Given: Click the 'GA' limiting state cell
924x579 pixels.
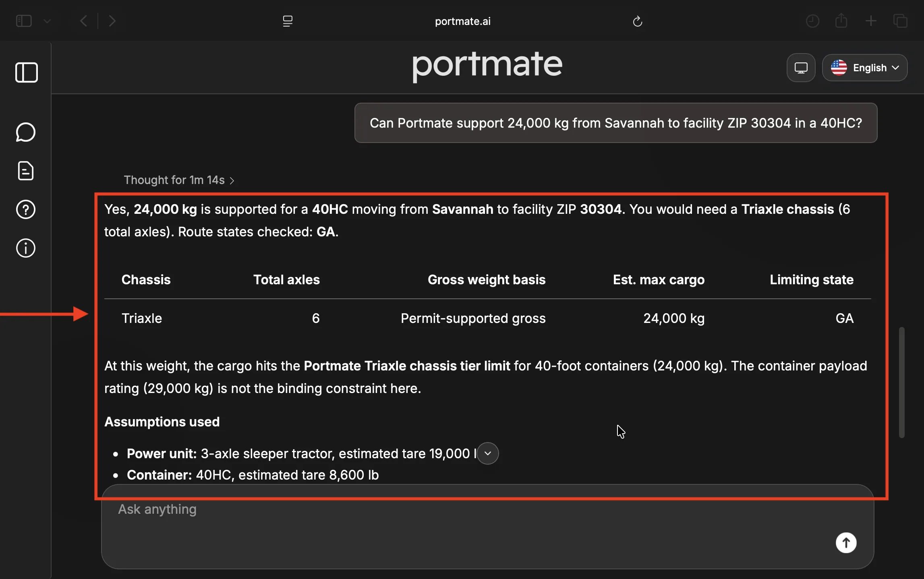Looking at the screenshot, I should click(844, 318).
